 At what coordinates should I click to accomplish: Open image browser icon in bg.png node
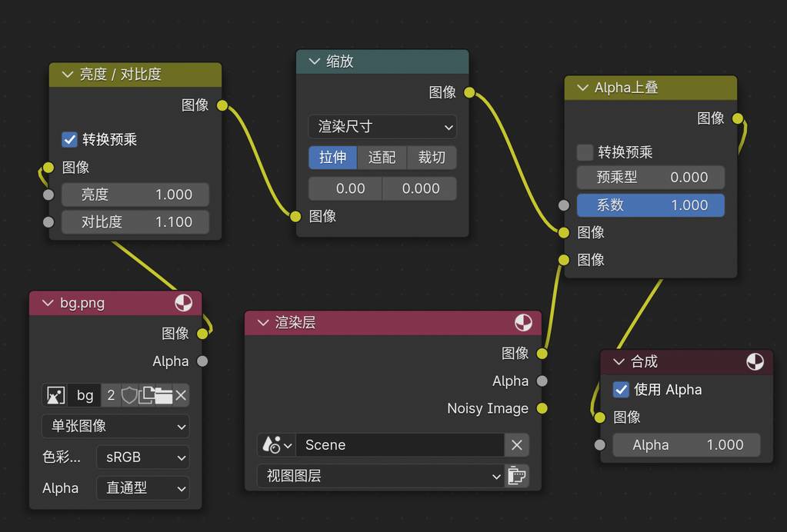[55, 395]
